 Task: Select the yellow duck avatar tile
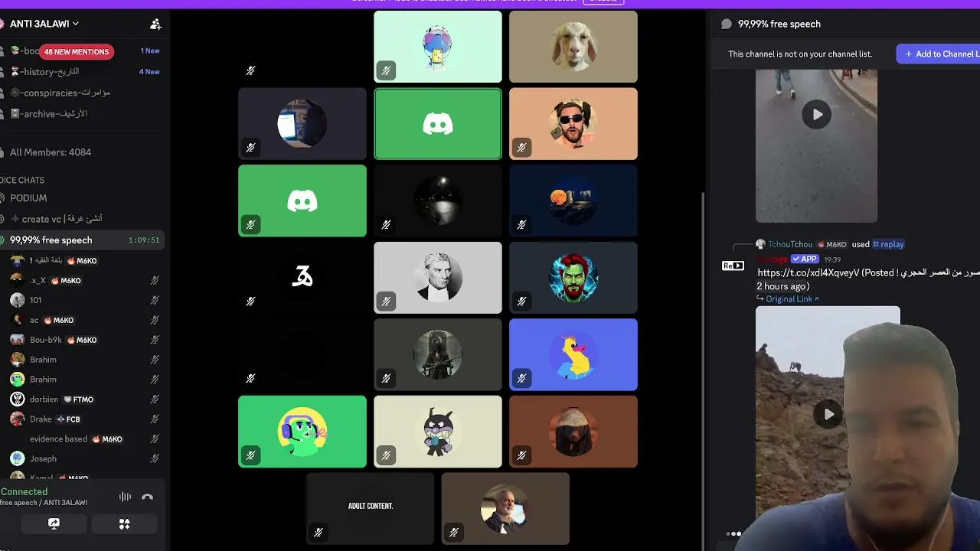(x=573, y=355)
